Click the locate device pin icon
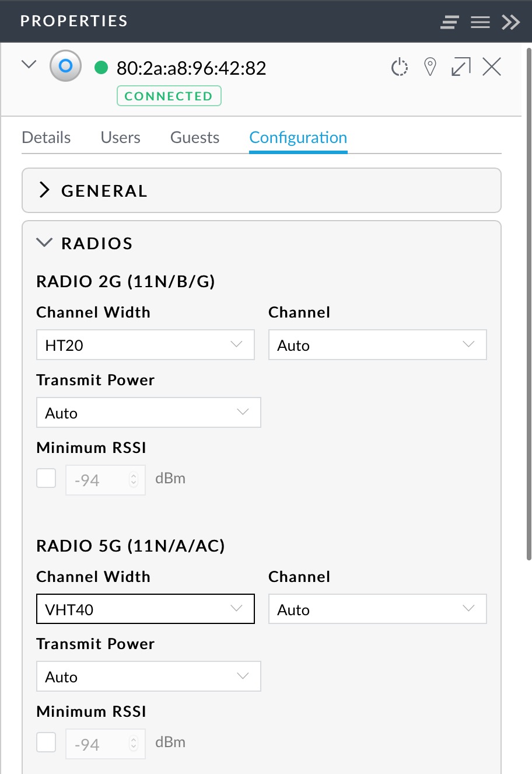This screenshot has width=532, height=774. click(x=430, y=67)
